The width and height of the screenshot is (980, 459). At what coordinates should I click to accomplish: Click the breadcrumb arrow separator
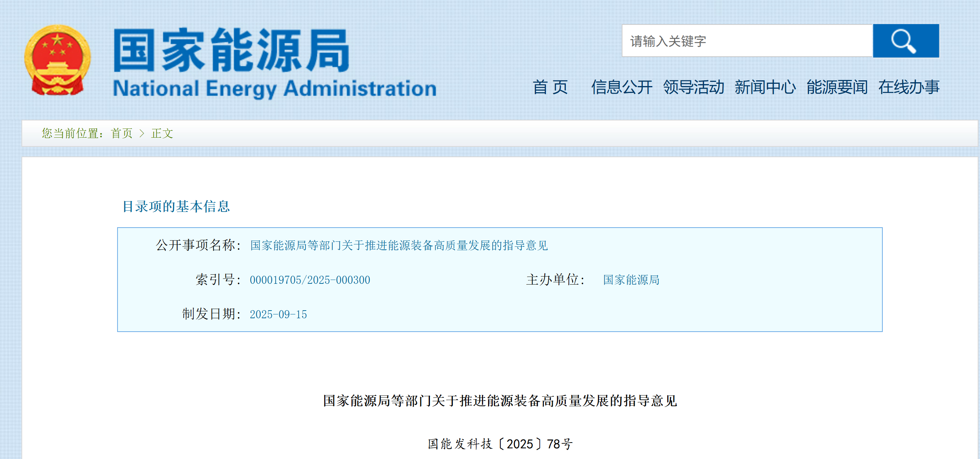[x=142, y=133]
